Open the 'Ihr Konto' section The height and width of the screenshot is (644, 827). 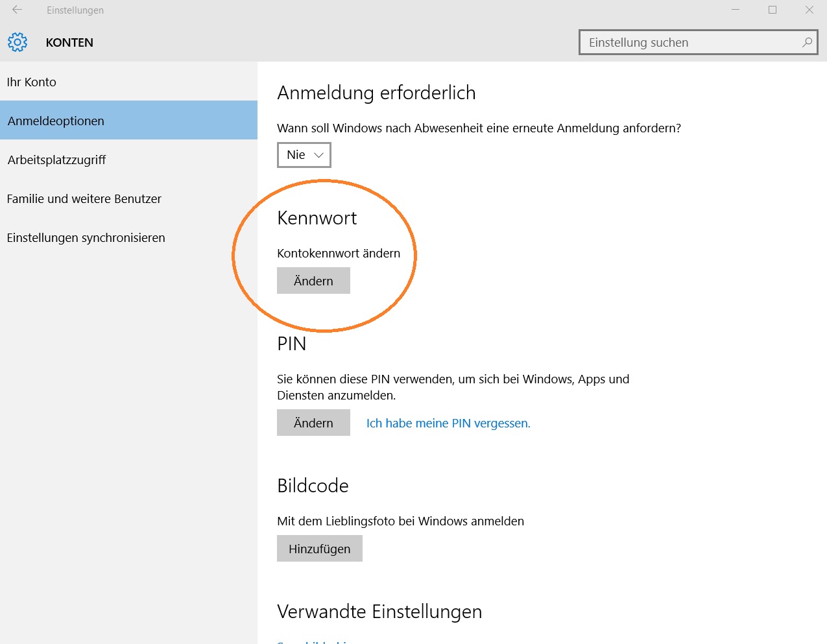point(128,82)
